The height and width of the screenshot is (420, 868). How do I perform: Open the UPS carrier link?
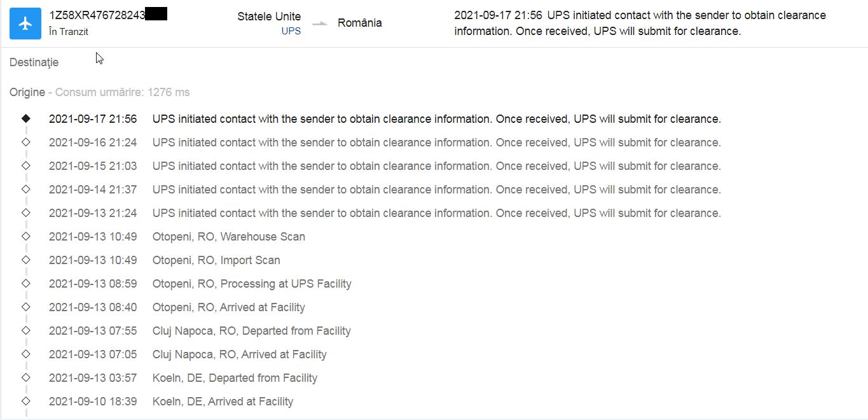coord(291,31)
